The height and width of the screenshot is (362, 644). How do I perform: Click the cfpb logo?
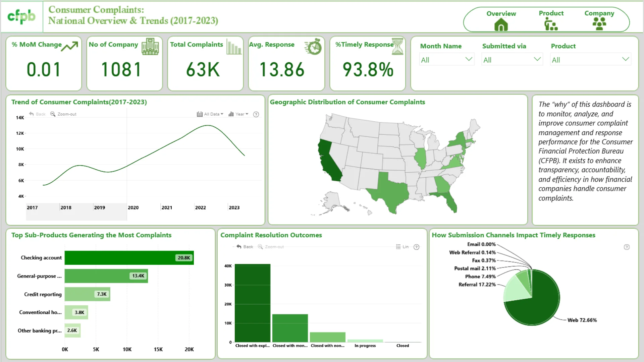point(21,16)
